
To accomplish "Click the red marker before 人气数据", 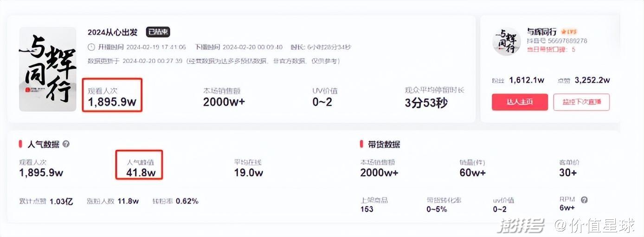I will click(20, 144).
